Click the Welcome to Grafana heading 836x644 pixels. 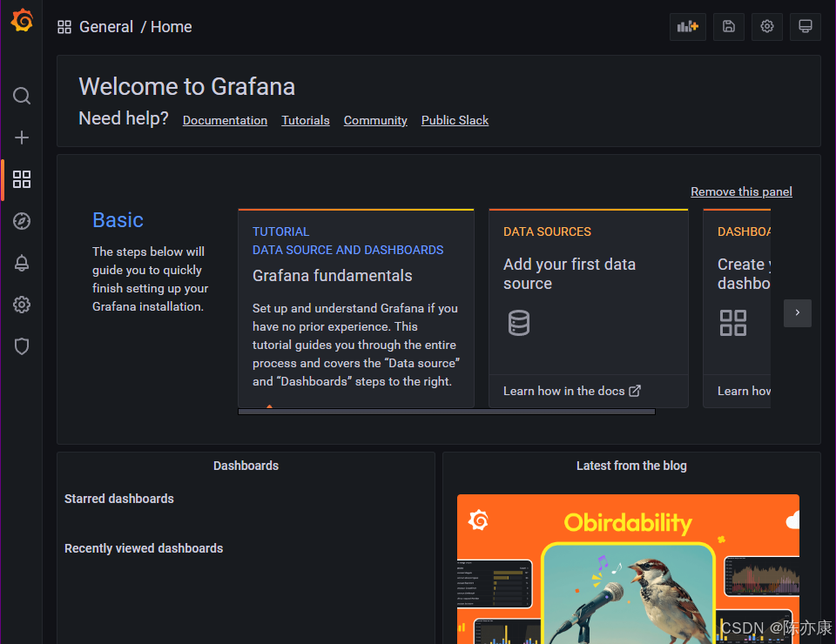186,86
